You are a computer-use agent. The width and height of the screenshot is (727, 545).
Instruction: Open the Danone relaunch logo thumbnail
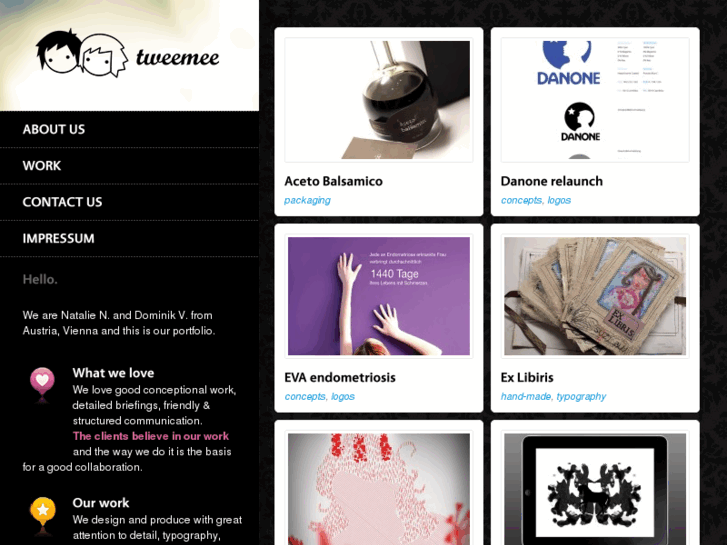(595, 100)
